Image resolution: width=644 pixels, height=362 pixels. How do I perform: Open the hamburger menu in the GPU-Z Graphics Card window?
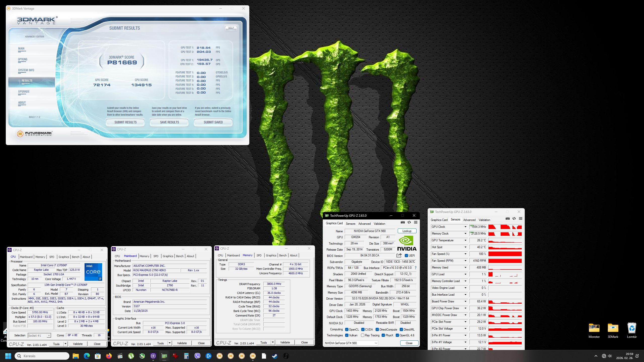click(416, 222)
